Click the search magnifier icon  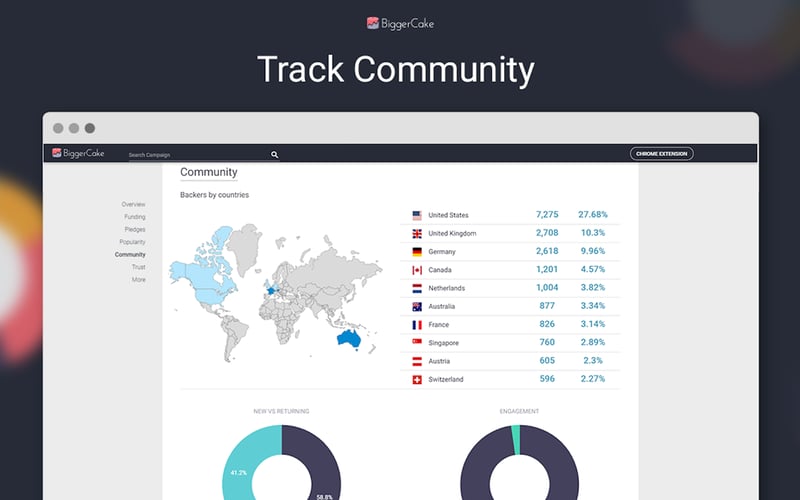tap(274, 155)
